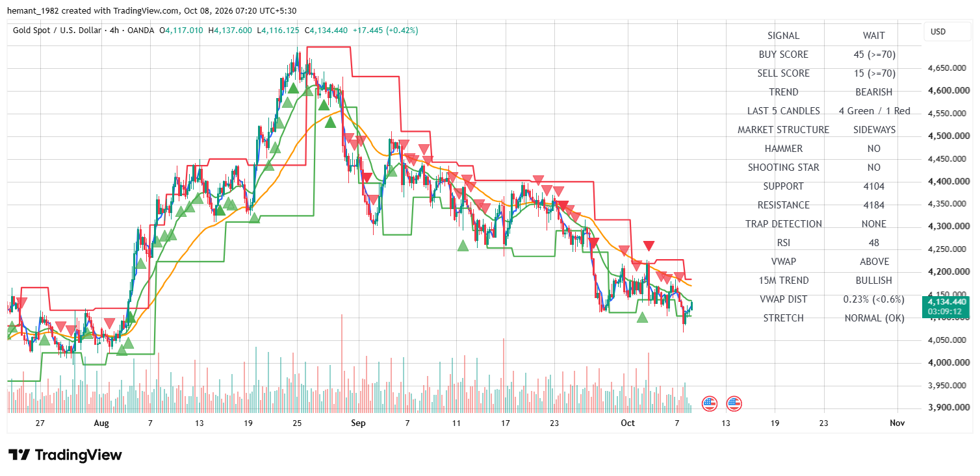
Task: Click the RESISTANCE value 4184
Action: [874, 205]
